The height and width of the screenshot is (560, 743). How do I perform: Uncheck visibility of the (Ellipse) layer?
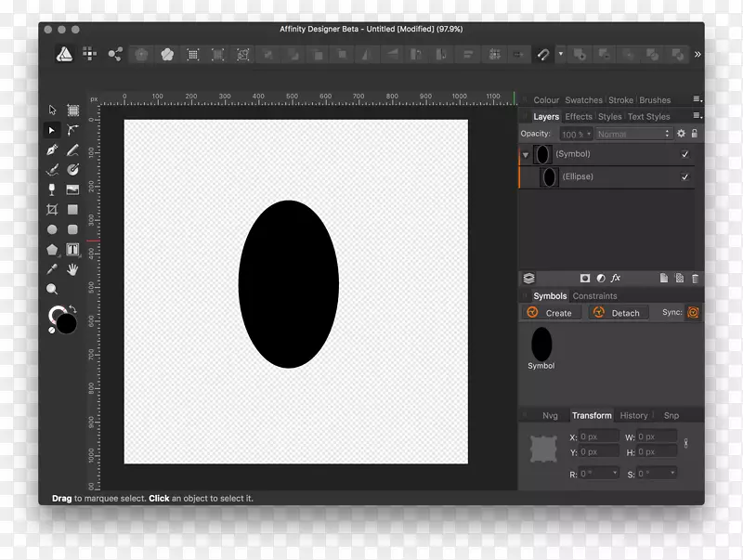[x=685, y=176]
